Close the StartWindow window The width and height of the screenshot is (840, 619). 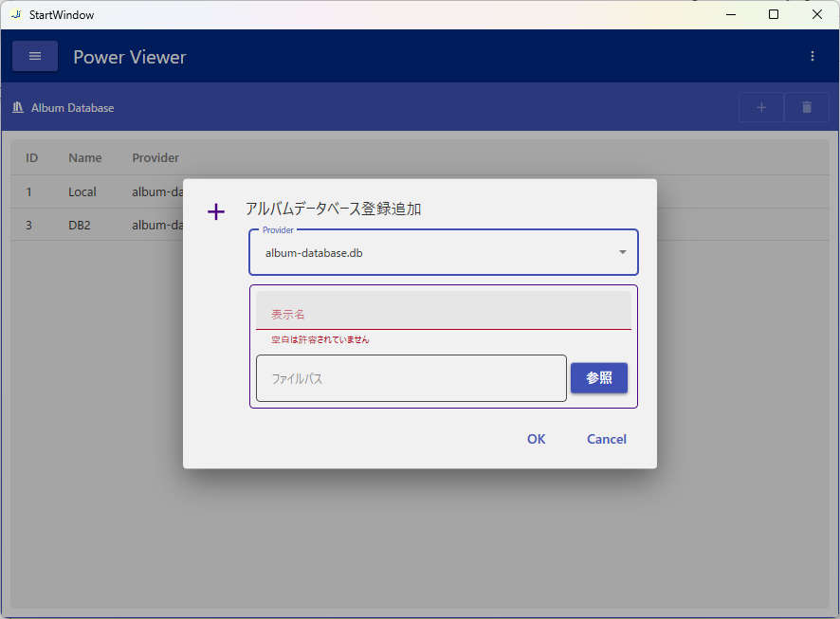[817, 14]
